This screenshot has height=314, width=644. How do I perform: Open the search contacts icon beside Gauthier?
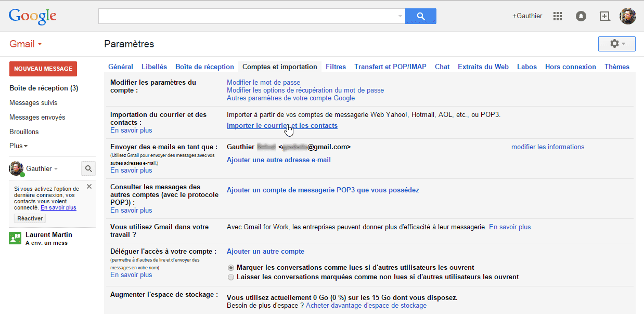pos(88,168)
